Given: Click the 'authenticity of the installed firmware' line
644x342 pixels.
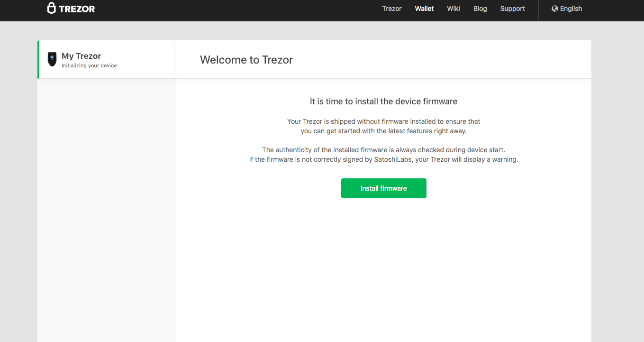Looking at the screenshot, I should tap(384, 150).
